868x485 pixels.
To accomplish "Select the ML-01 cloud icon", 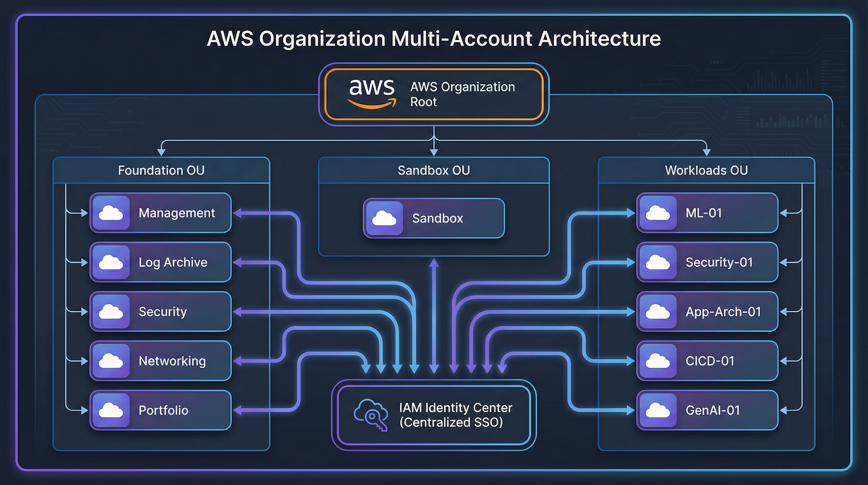I will (x=657, y=213).
